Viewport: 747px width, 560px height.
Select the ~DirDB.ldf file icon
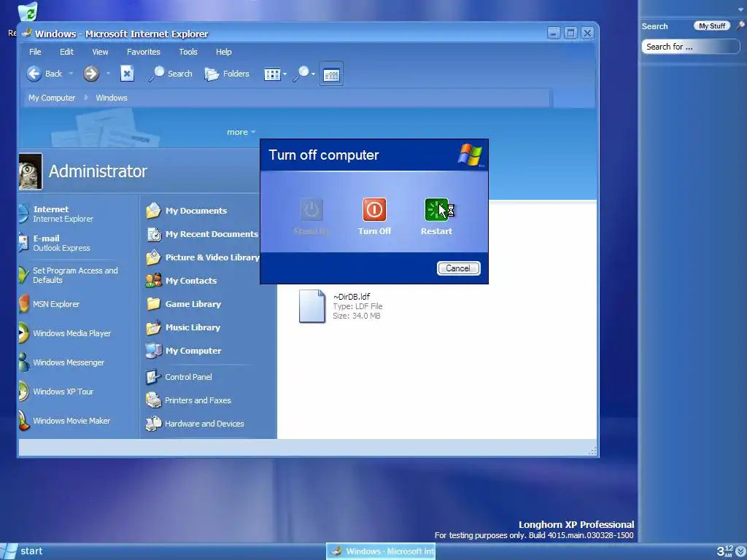[x=312, y=306]
